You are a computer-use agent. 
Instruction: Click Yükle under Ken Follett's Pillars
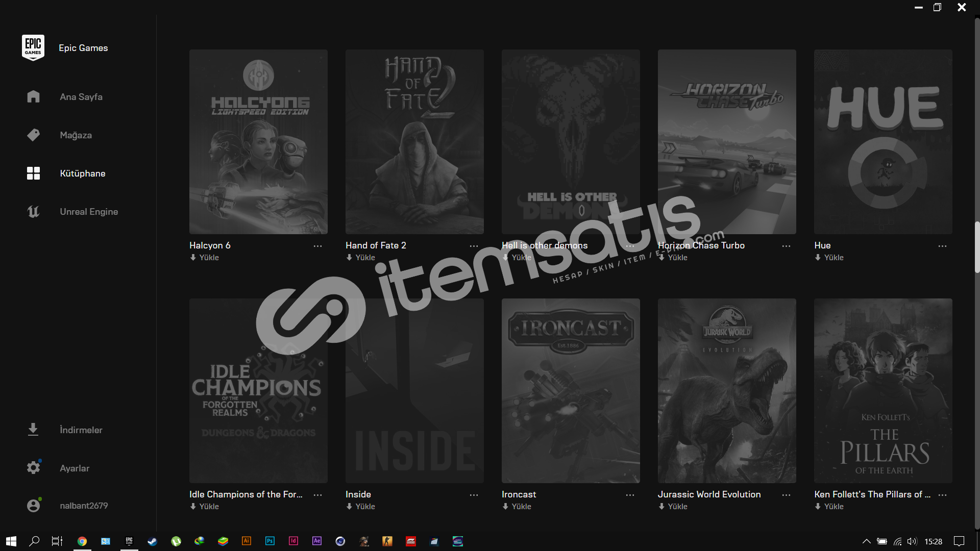(829, 507)
